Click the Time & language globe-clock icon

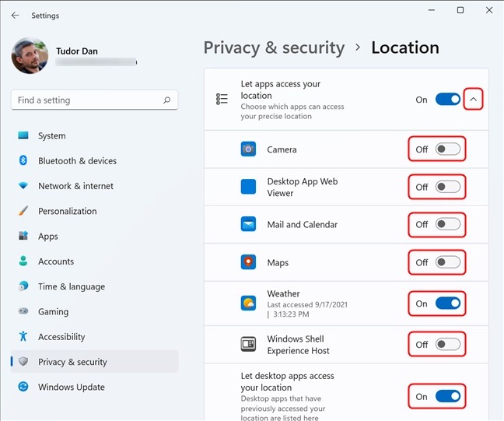(x=23, y=286)
